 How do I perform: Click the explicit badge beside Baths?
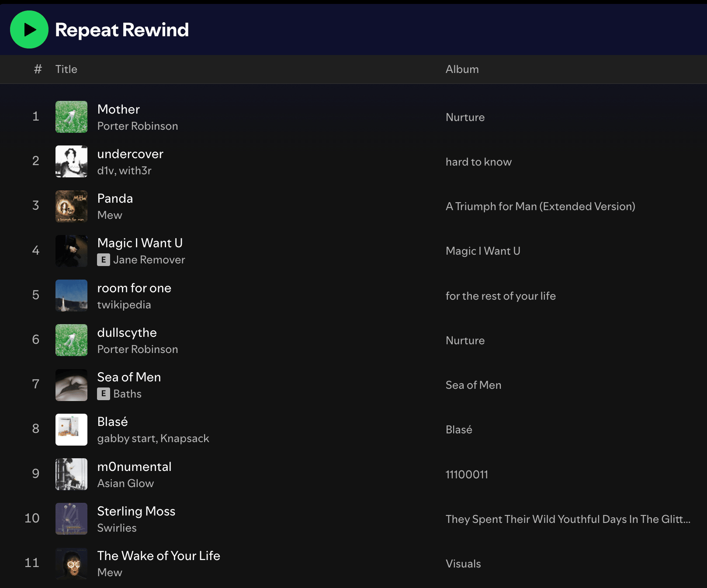tap(104, 394)
